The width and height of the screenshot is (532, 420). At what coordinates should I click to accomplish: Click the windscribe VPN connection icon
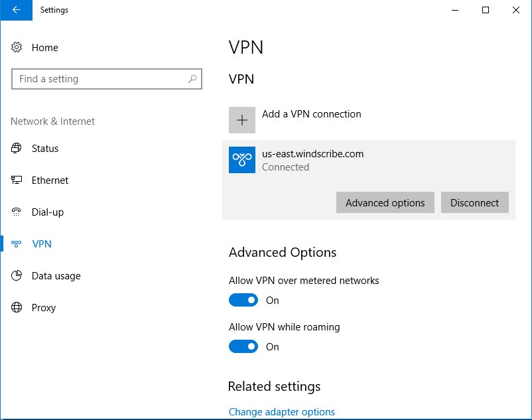coord(242,160)
